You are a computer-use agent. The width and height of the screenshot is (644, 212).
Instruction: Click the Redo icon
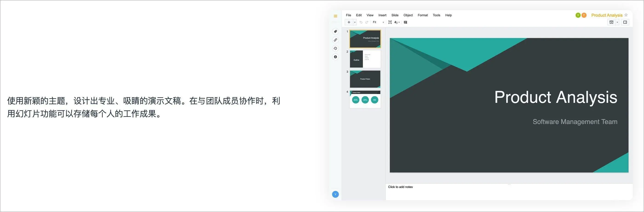(x=367, y=22)
